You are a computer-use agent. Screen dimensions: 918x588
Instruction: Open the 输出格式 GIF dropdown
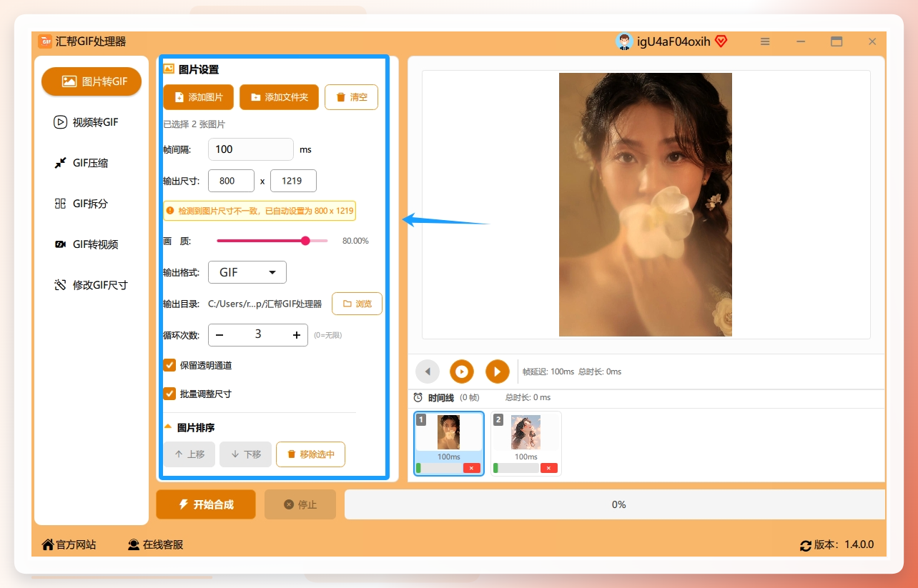(247, 272)
